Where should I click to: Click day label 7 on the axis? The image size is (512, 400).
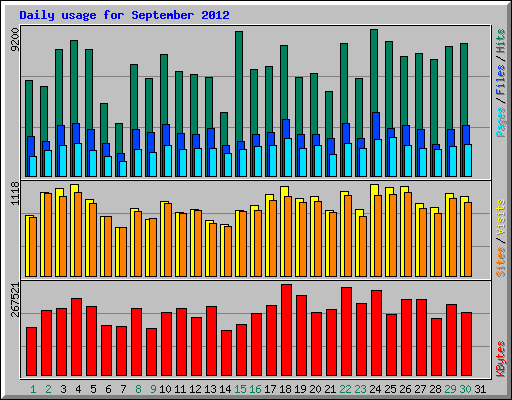pos(123,389)
